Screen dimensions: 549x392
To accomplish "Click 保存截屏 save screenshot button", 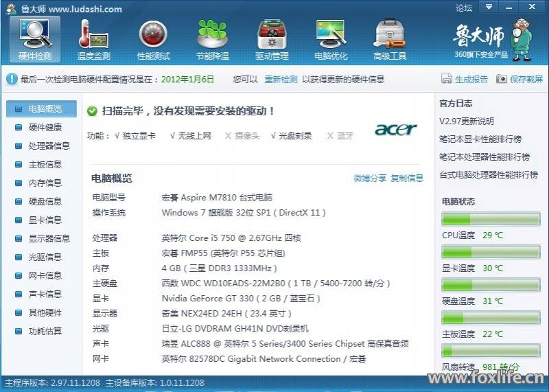I will coord(519,80).
